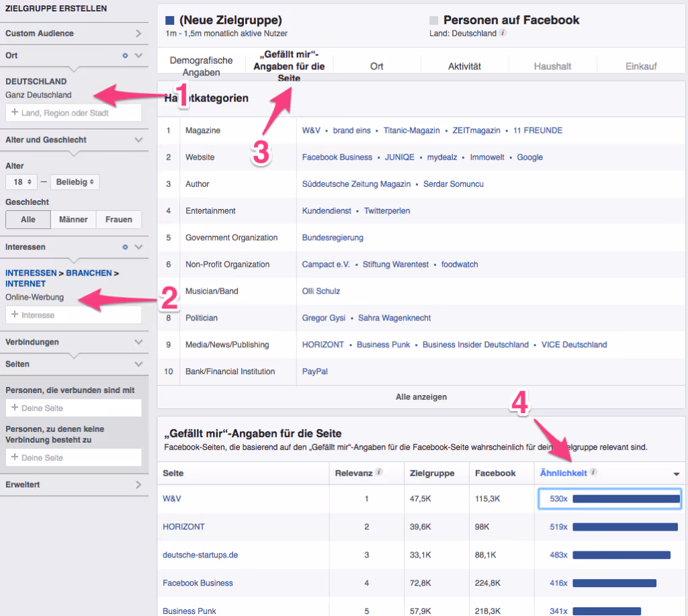Open the foodwatch link

tap(460, 264)
